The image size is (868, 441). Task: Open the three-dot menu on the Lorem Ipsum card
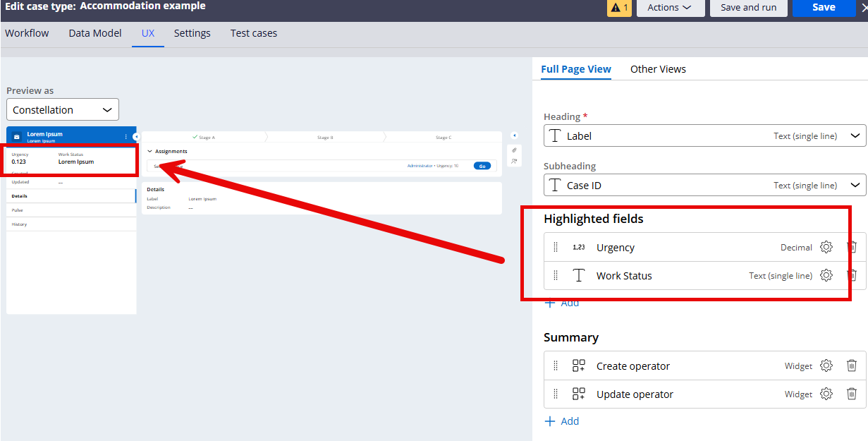click(x=126, y=136)
